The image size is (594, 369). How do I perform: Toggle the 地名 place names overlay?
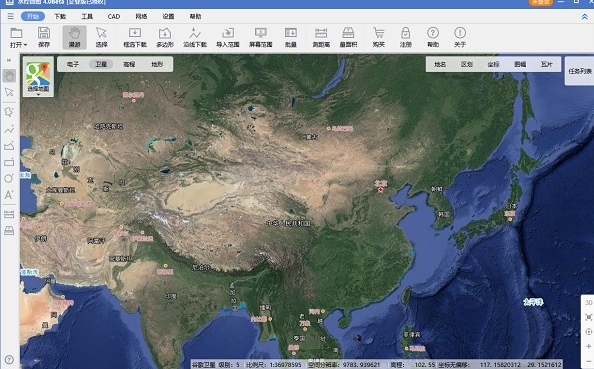click(x=440, y=64)
